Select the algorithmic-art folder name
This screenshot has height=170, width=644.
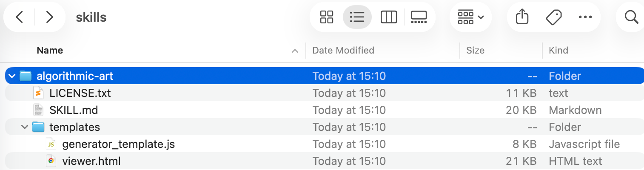click(75, 76)
